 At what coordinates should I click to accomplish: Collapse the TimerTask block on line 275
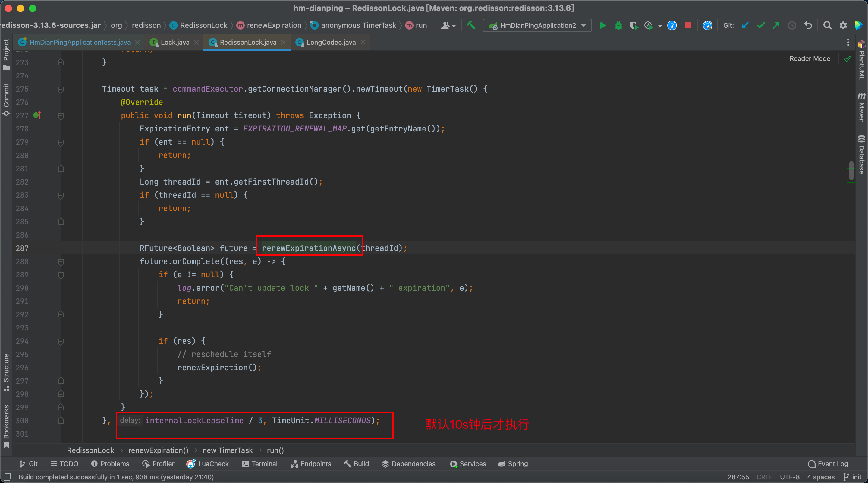pos(61,89)
